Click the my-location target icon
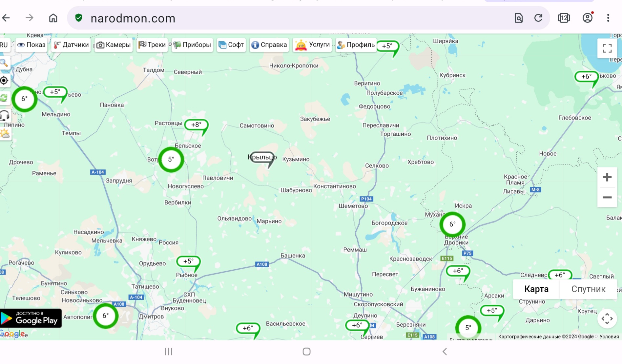 [x=4, y=80]
